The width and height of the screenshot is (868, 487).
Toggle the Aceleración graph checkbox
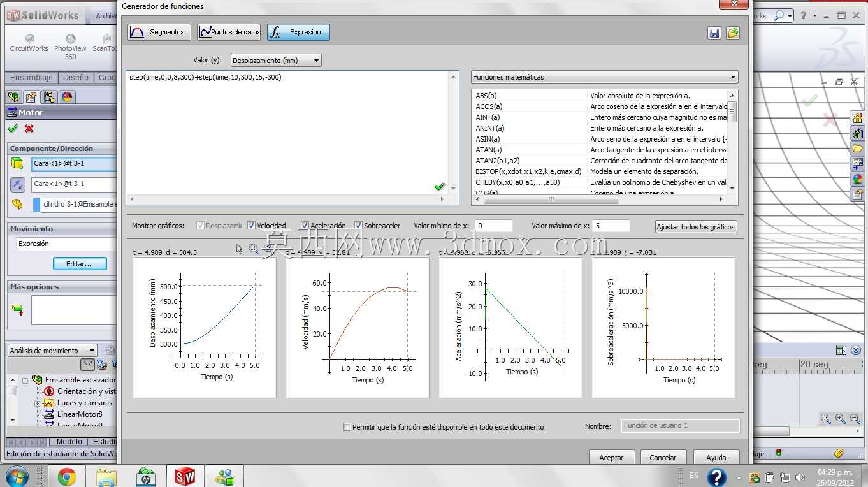(x=305, y=226)
